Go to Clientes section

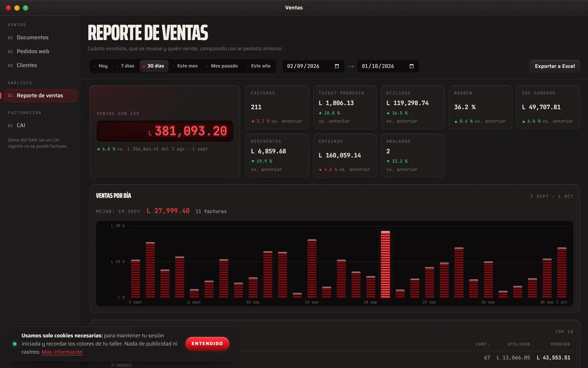point(41,65)
